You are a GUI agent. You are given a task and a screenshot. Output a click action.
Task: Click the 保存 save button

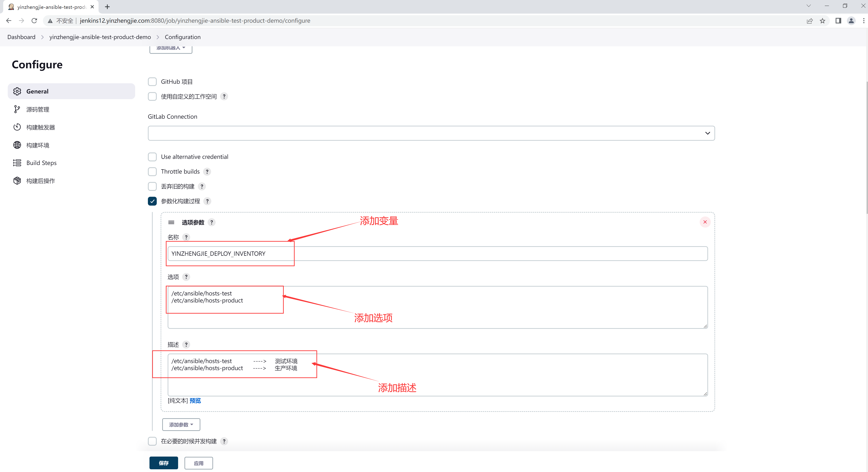point(163,463)
